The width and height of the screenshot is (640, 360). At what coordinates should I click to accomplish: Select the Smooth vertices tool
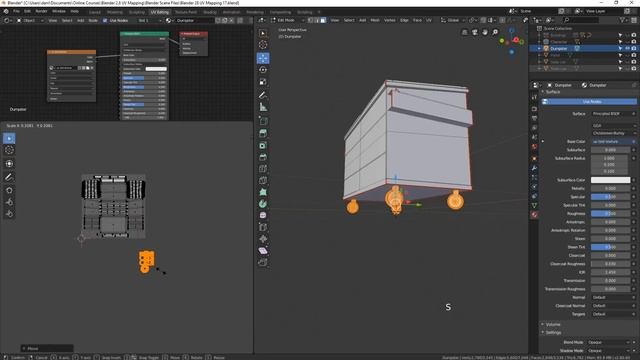coord(263,215)
